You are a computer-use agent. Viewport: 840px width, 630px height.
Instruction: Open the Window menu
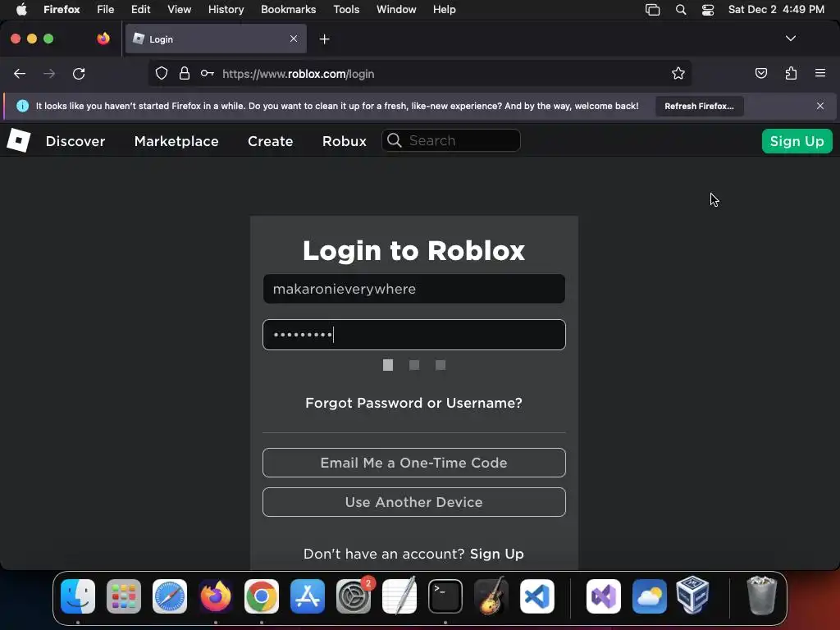396,9
